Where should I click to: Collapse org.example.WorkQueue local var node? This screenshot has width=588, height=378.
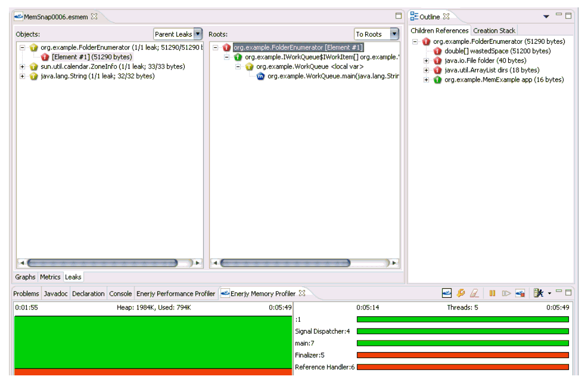click(238, 67)
